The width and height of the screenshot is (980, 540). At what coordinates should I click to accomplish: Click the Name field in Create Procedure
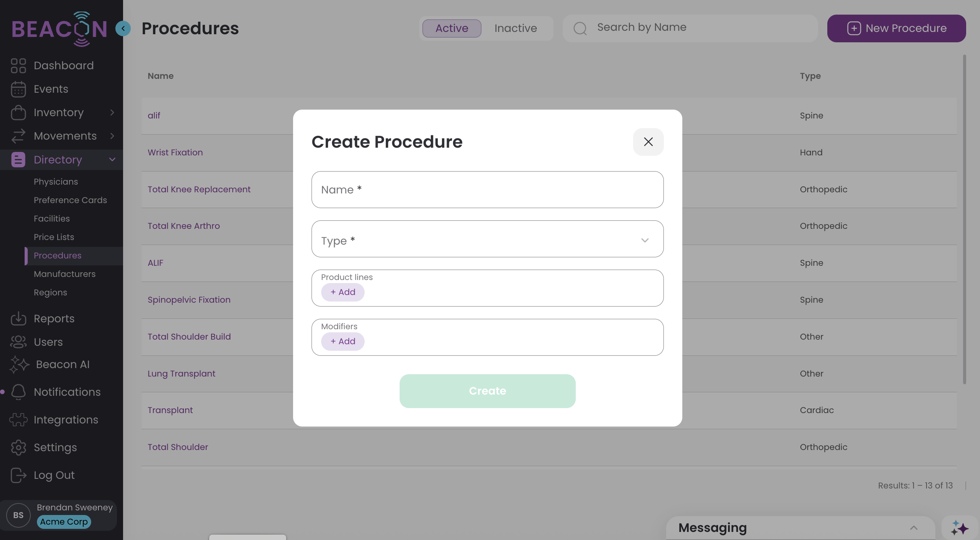point(487,190)
